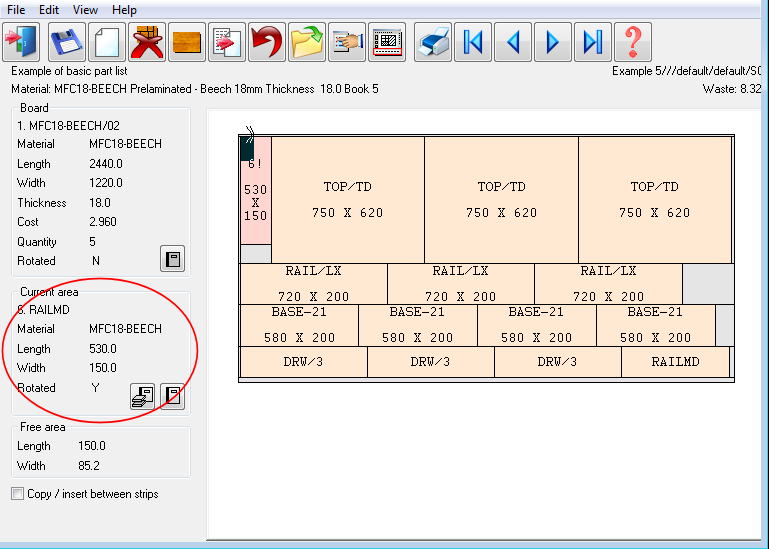
Task: Click the stacked parts icon in Current area
Action: (142, 396)
